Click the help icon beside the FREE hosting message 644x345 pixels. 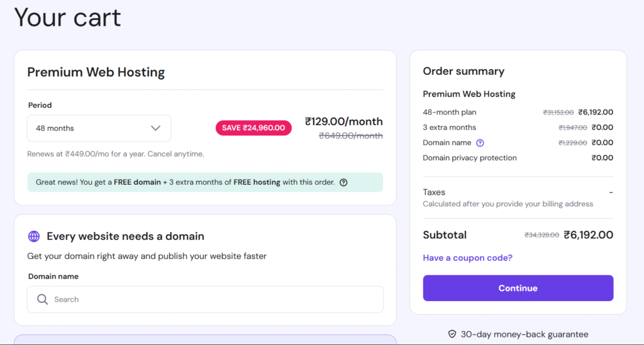(x=343, y=183)
